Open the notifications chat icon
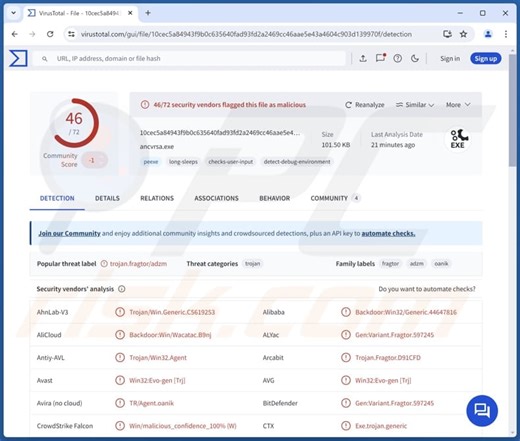Viewport: 520px width, 441px height. [380, 58]
